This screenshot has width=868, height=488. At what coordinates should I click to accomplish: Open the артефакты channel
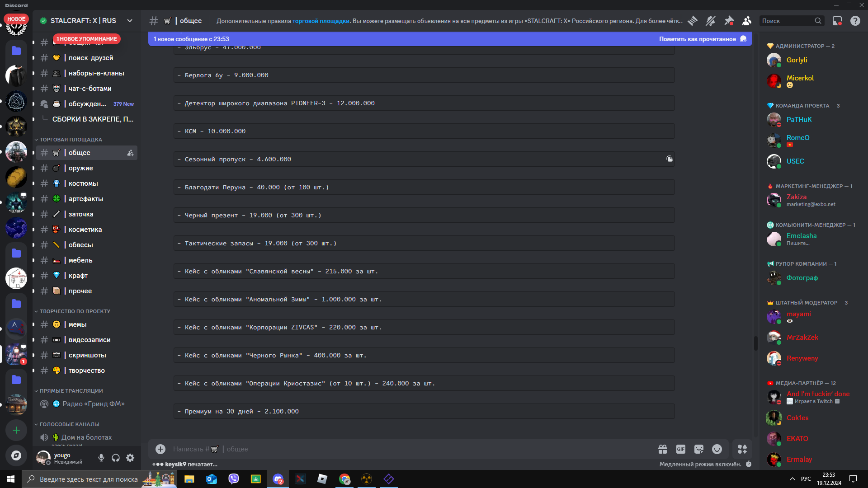point(87,199)
